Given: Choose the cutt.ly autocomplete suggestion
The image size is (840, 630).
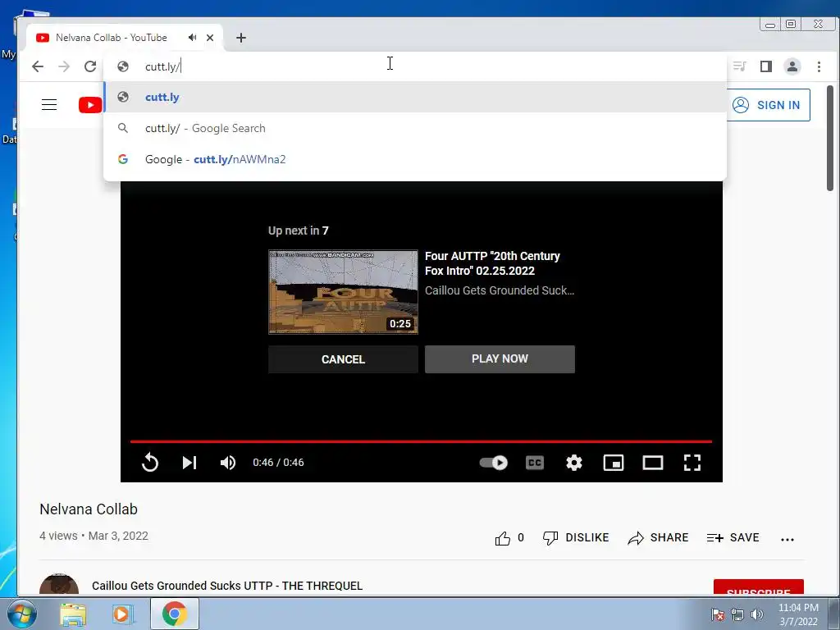Looking at the screenshot, I should point(415,97).
